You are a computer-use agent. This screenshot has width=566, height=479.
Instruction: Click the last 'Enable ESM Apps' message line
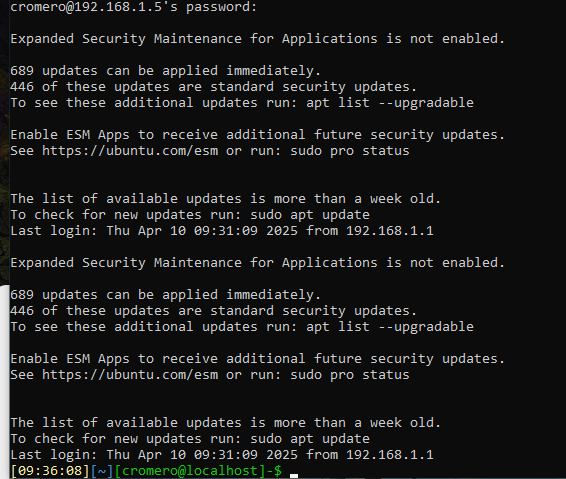[257, 359]
